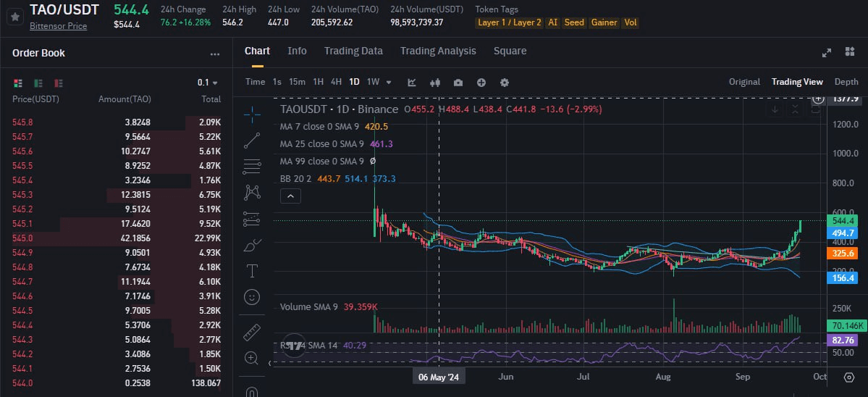Select the Time line-chart option
This screenshot has width=868, height=397.
[x=256, y=82]
